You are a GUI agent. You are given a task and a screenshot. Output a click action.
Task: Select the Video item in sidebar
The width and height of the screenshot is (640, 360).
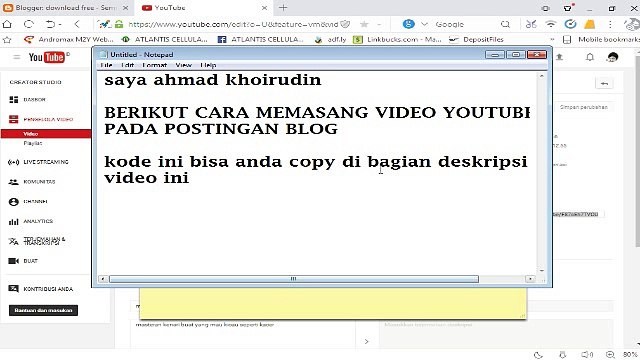click(x=46, y=133)
